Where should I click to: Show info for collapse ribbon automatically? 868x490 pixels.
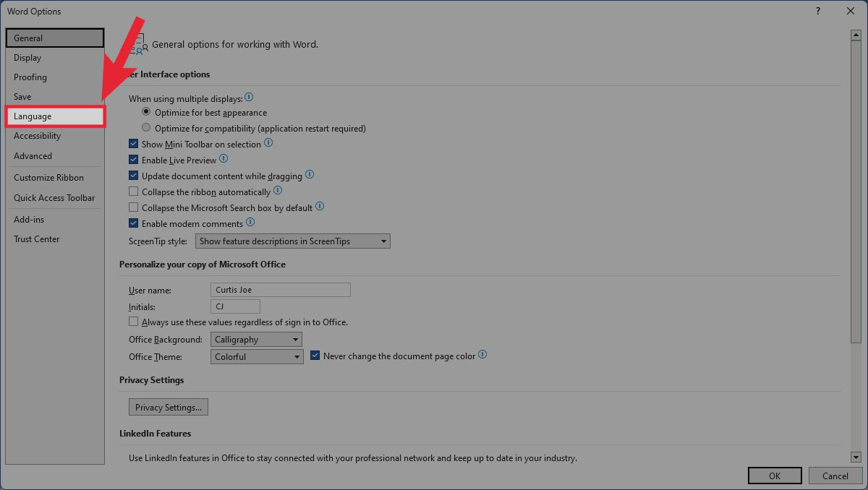click(x=278, y=191)
